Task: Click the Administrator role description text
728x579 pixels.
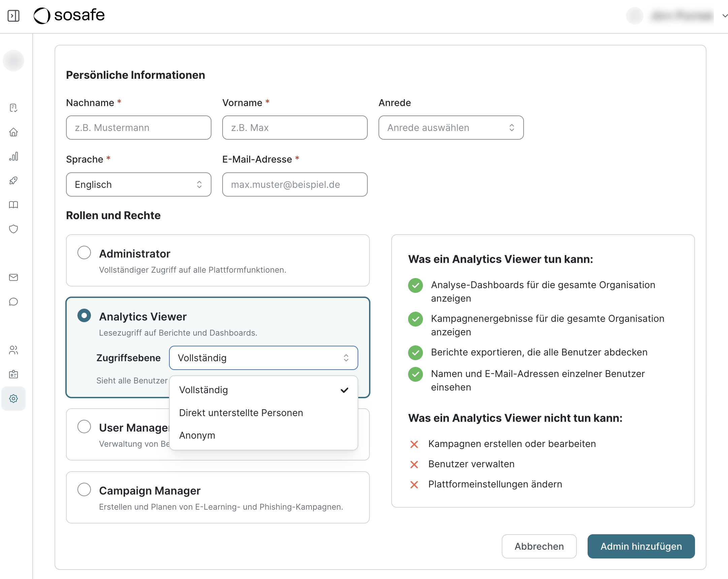Action: tap(193, 270)
